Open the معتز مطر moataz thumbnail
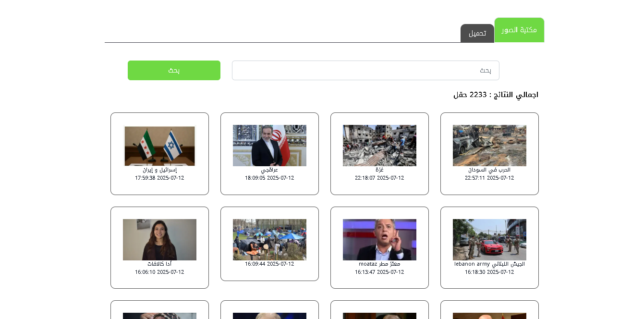Image resolution: width=644 pixels, height=319 pixels. point(379,240)
